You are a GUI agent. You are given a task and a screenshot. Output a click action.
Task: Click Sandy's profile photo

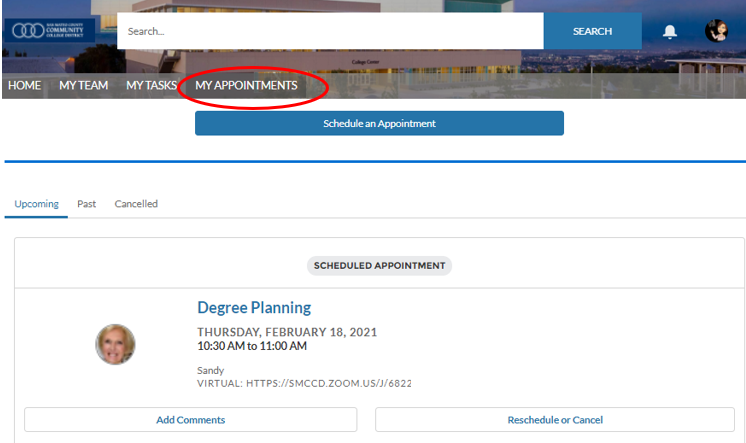pos(115,344)
